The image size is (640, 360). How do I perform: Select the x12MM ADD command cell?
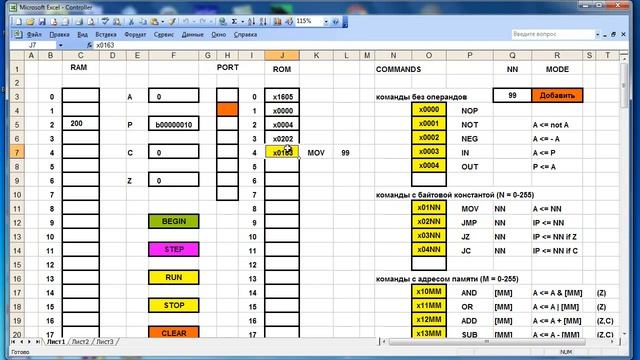point(429,320)
